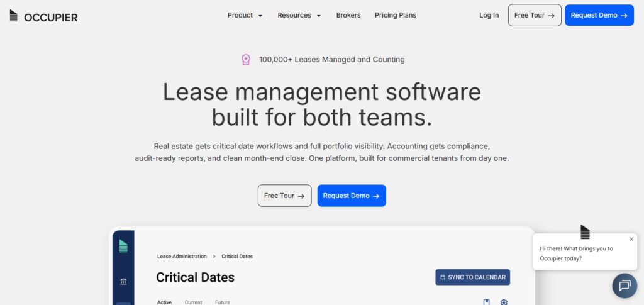Screen dimensions: 644x305
Task: Click the green Occupier logo in sidebar
Action: click(123, 246)
